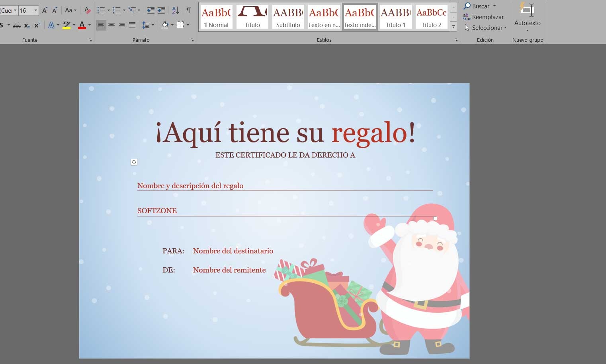Screen dimensions: 606x364
Task: Expand text effects dropdown arrow
Action: coord(58,25)
